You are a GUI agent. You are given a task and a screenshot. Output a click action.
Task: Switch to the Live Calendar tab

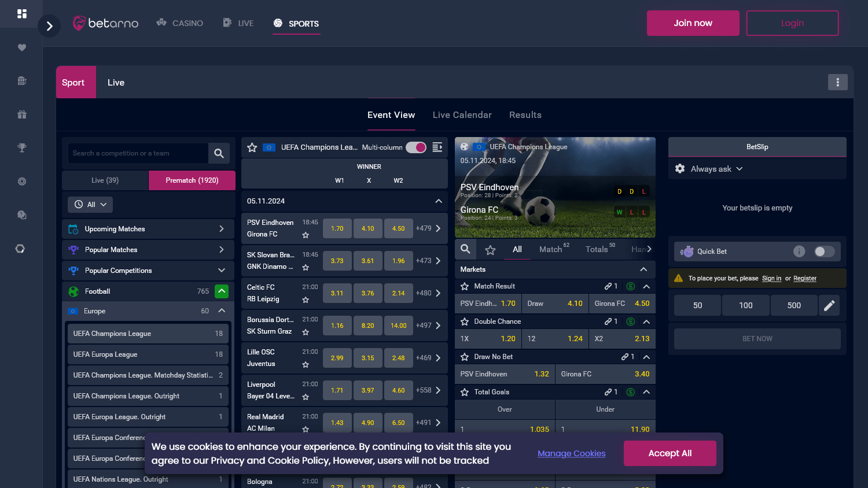[462, 115]
